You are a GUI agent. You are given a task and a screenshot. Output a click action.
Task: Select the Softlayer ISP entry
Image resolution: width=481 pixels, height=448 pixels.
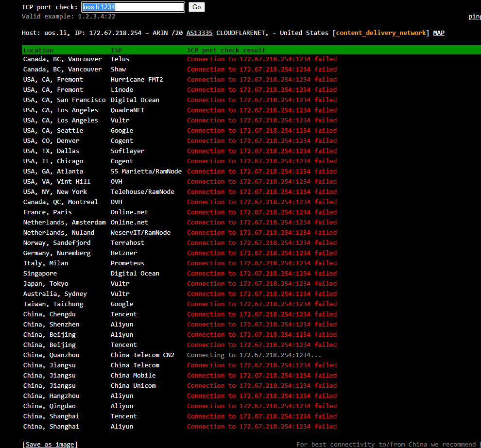[x=127, y=151]
